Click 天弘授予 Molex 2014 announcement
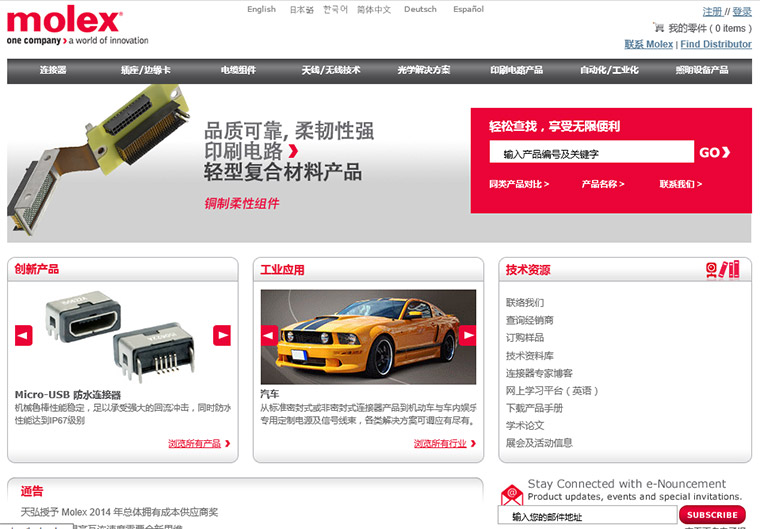This screenshot has height=529, width=760. [x=120, y=512]
